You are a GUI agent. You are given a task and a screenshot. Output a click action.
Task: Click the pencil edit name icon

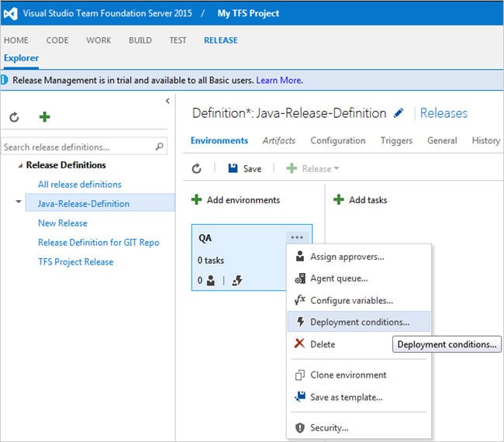[399, 113]
